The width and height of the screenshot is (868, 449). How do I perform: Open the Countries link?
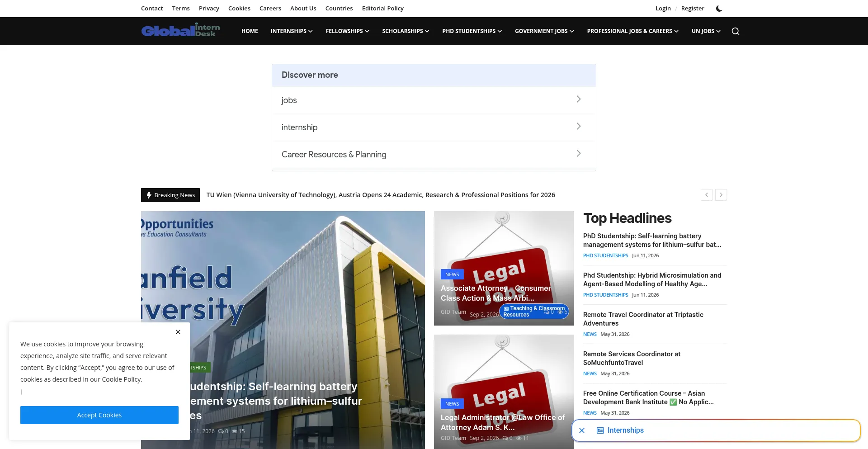(339, 8)
